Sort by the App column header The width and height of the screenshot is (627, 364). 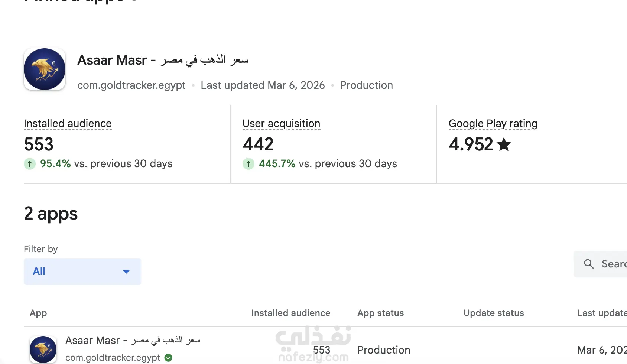(x=38, y=313)
